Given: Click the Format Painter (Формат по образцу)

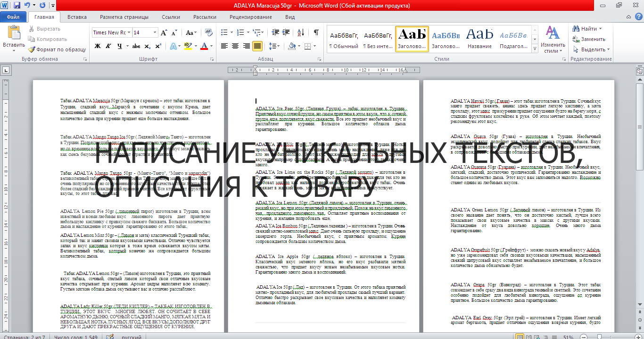Looking at the screenshot, I should pos(57,49).
